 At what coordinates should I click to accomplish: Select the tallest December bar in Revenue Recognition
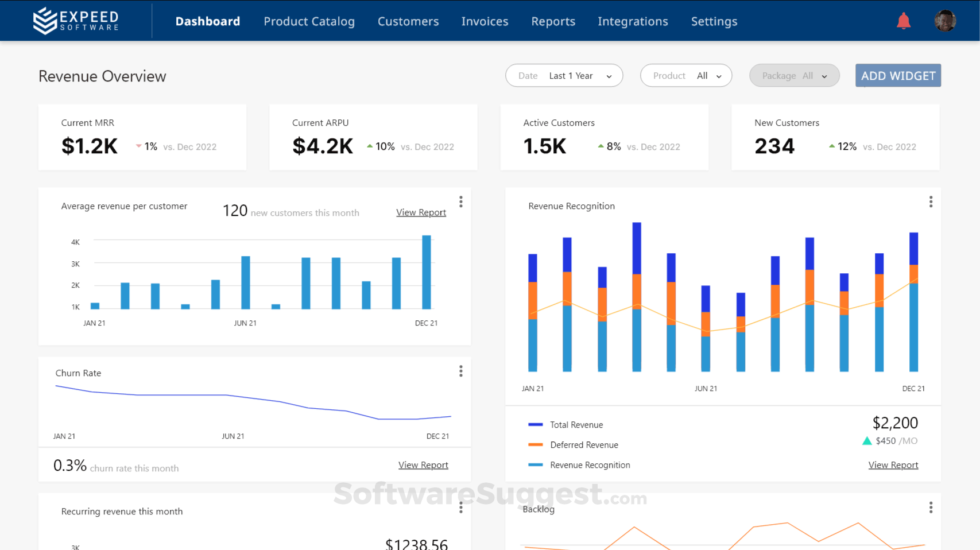[x=913, y=299]
